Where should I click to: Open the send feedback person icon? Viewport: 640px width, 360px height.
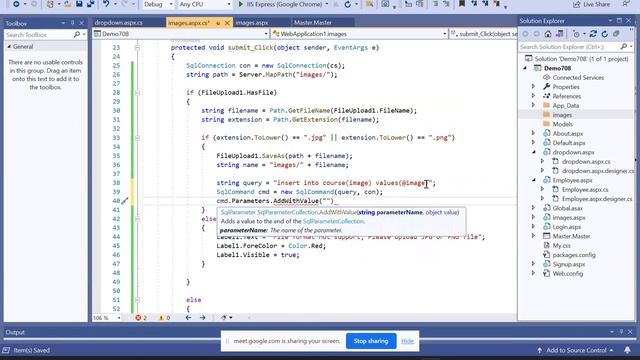(x=626, y=4)
